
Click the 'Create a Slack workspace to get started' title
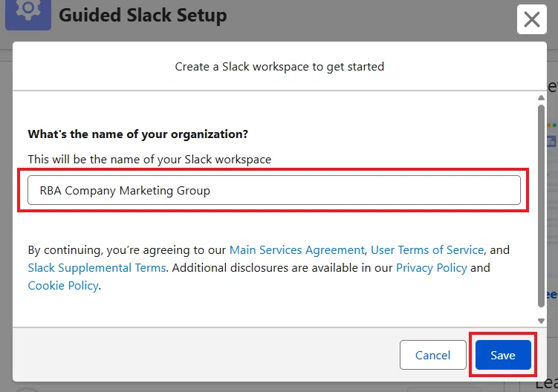point(279,67)
